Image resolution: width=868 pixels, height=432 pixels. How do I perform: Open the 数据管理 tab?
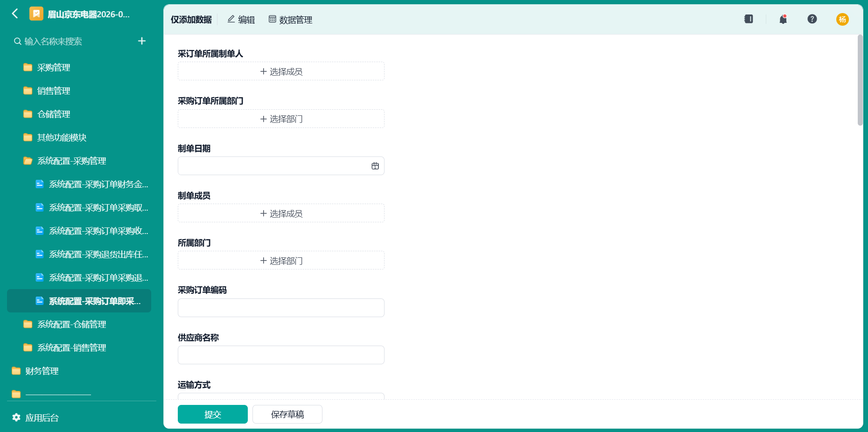(290, 20)
